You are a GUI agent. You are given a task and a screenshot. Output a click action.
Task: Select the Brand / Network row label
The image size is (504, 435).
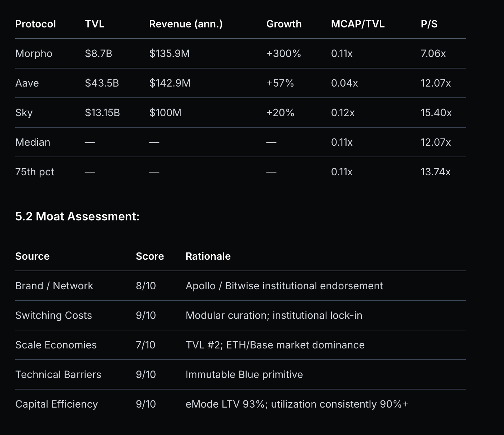click(54, 286)
